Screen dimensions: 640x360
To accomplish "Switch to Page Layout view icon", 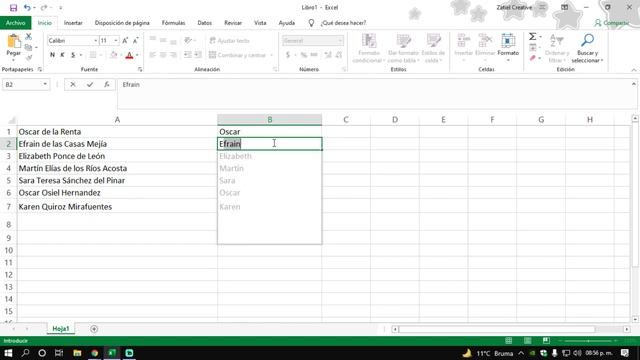I will point(527,341).
